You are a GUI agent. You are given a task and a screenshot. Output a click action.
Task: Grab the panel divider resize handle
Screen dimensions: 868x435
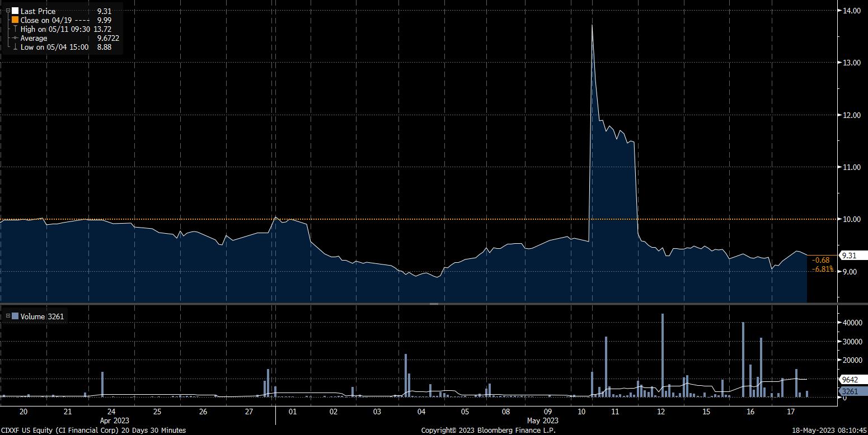click(x=434, y=304)
